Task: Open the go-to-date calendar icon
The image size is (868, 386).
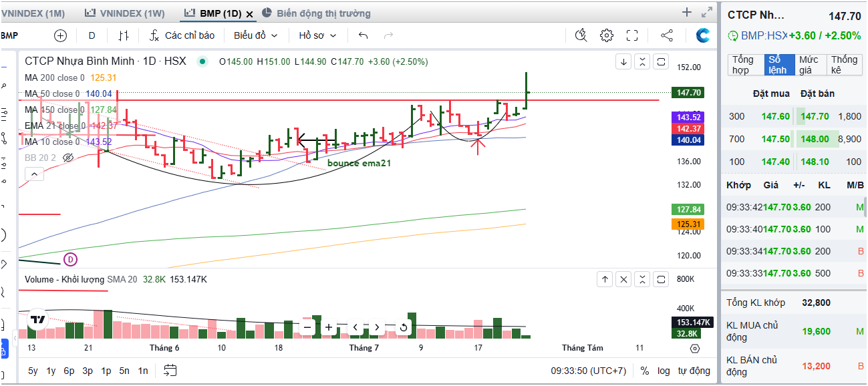Action: 170,370
